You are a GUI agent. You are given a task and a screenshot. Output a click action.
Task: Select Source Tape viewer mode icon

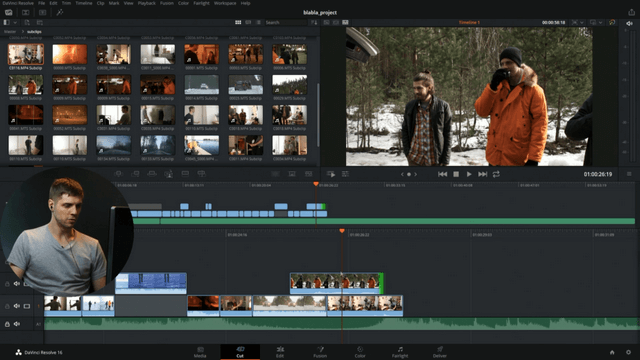click(336, 22)
